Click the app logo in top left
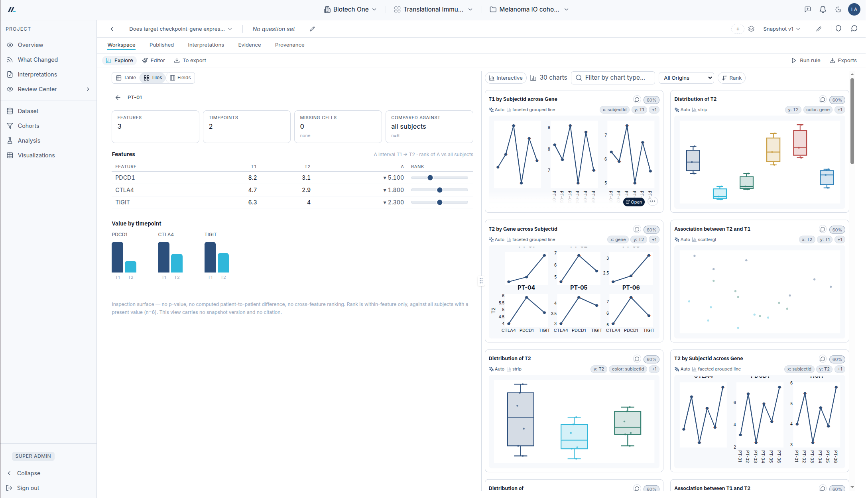Image resolution: width=868 pixels, height=498 pixels. pos(12,10)
